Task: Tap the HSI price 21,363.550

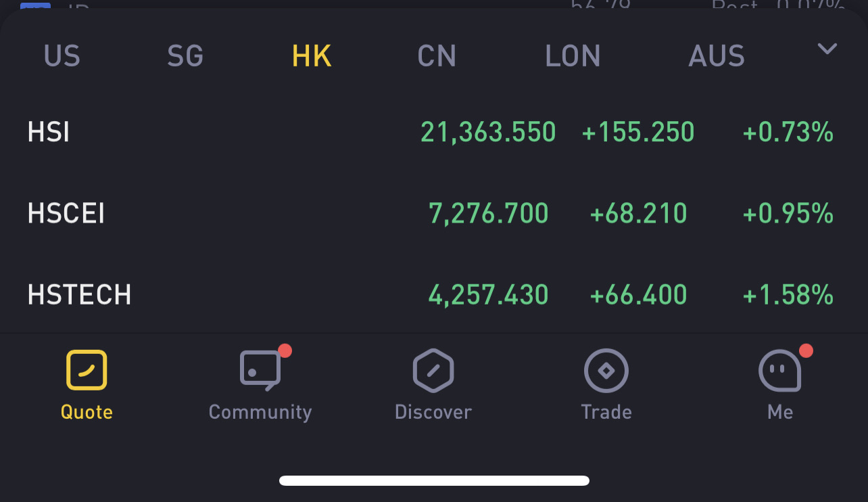Action: tap(488, 132)
